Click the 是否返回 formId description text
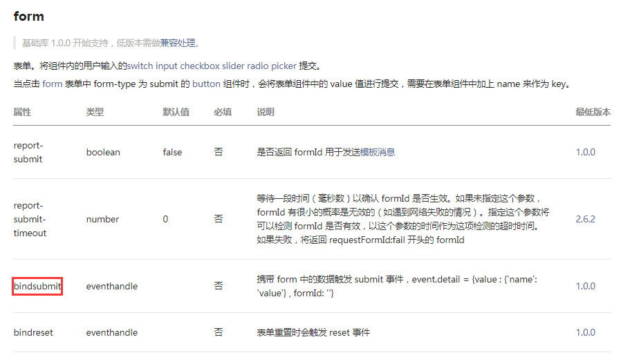 pyautogui.click(x=326, y=152)
